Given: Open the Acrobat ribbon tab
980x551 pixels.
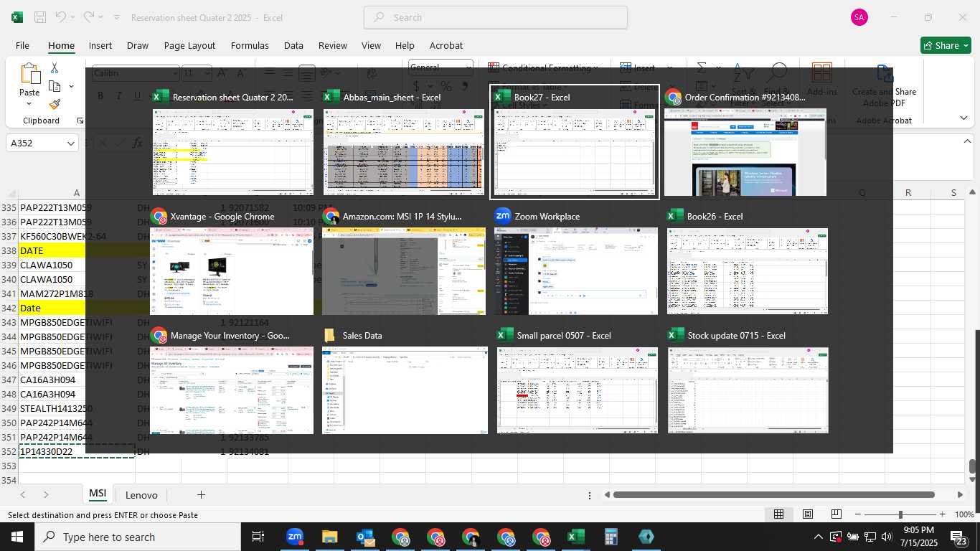Looking at the screenshot, I should (x=446, y=45).
